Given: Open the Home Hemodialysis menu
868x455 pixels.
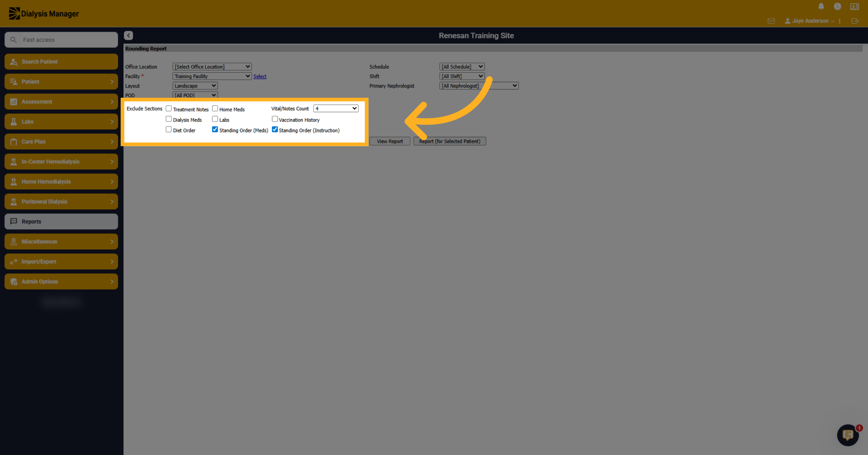Looking at the screenshot, I should (61, 182).
